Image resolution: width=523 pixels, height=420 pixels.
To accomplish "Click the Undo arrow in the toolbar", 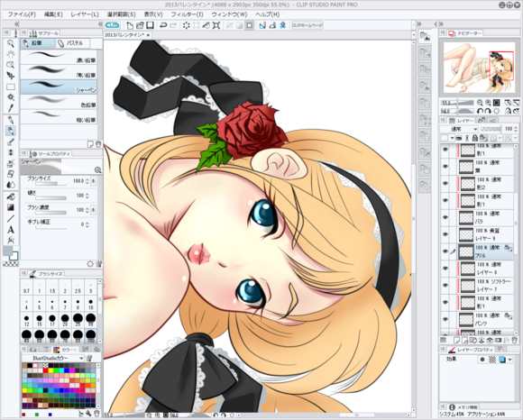I will coord(163,25).
